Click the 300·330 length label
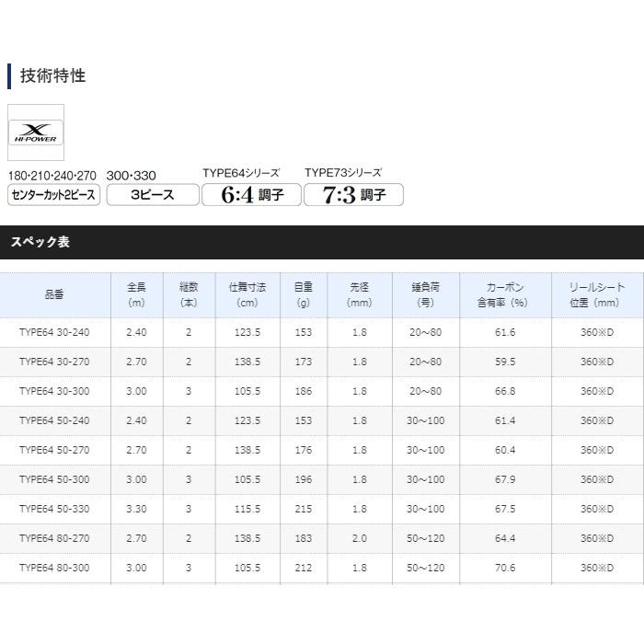This screenshot has width=644, height=644. [131, 176]
